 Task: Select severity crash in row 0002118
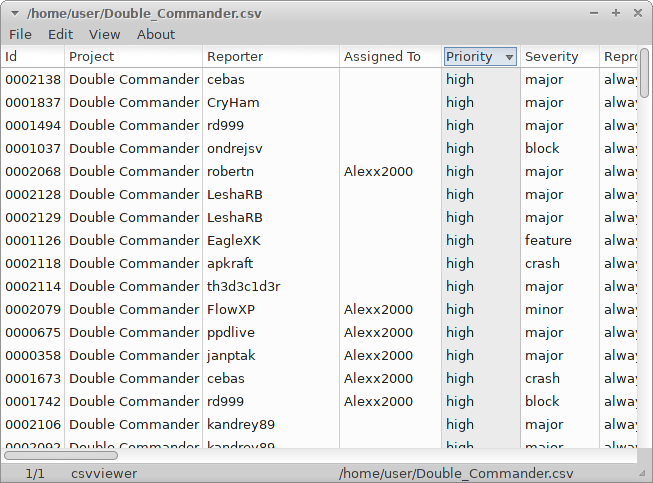(542, 264)
